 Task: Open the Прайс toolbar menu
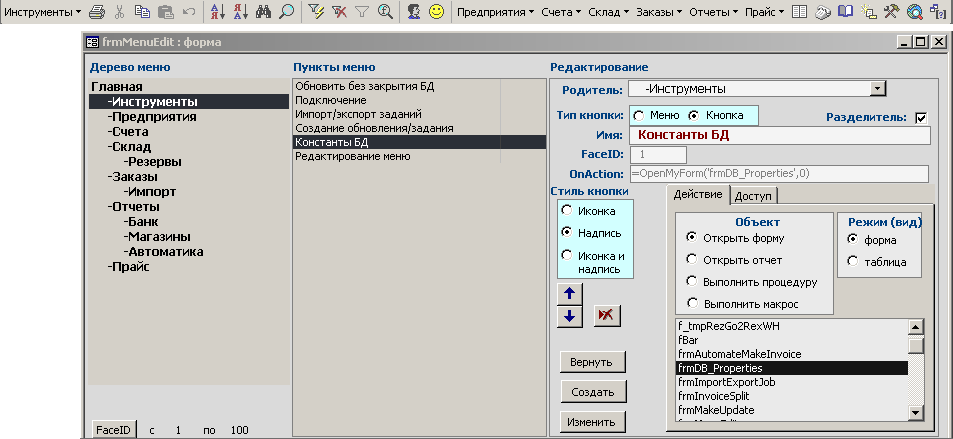764,12
